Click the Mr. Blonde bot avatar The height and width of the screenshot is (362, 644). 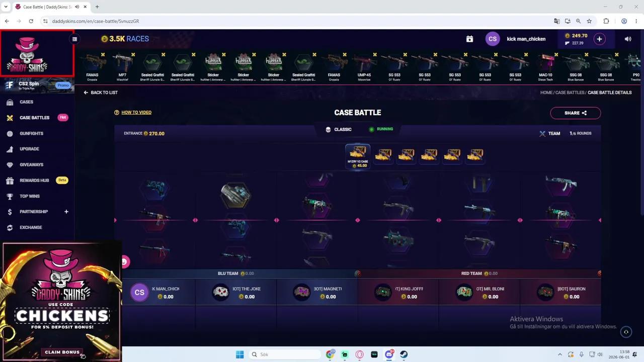point(464,292)
